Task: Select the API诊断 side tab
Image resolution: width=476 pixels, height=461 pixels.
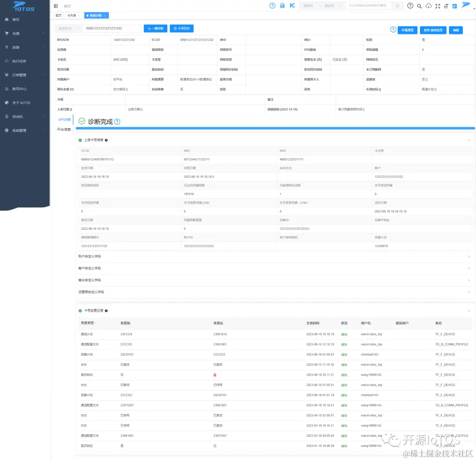Action: point(64,120)
